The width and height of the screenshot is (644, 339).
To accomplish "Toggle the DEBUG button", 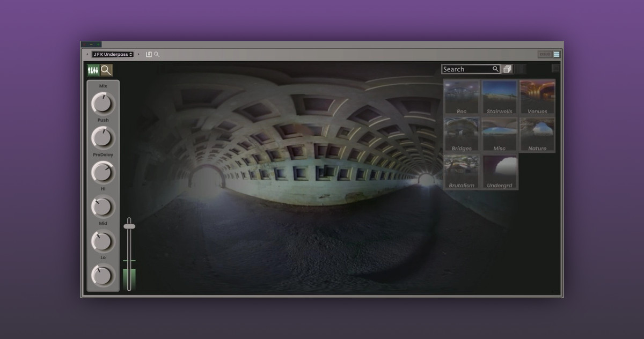I will 545,54.
